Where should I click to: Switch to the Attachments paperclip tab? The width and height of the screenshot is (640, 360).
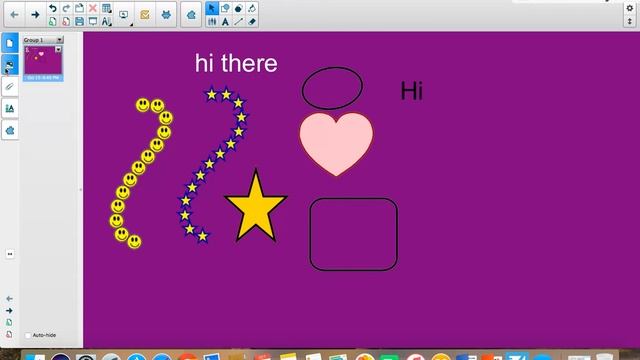point(10,87)
